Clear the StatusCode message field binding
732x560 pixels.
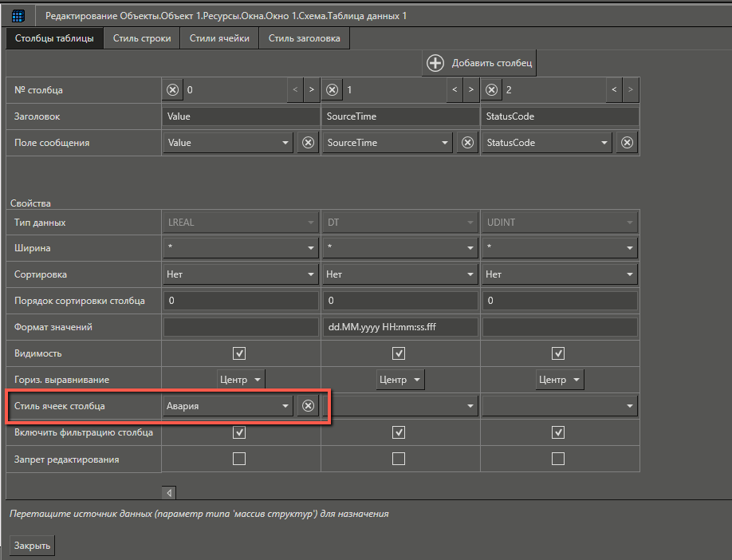pos(628,143)
